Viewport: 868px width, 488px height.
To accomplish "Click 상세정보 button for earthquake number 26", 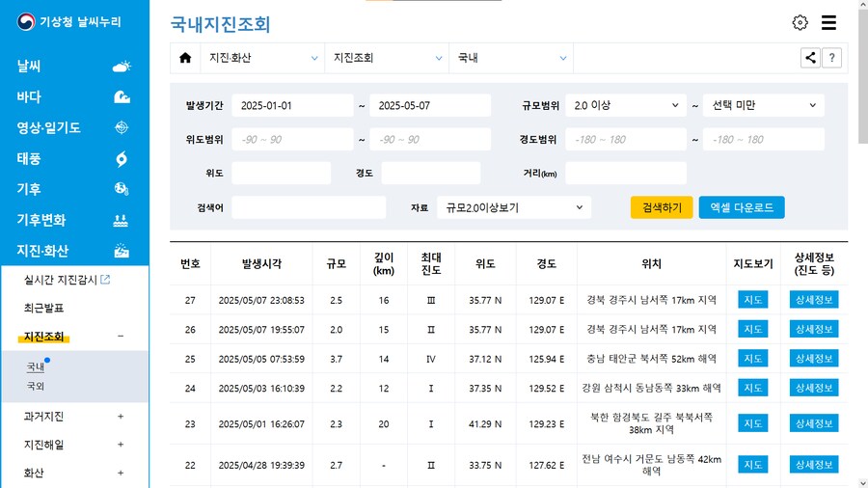I will pyautogui.click(x=814, y=329).
